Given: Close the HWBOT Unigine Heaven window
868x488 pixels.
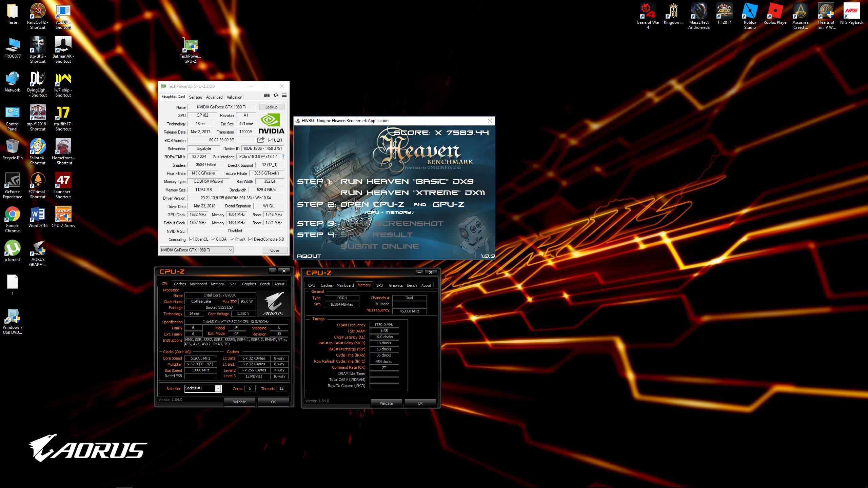Looking at the screenshot, I should pos(490,121).
